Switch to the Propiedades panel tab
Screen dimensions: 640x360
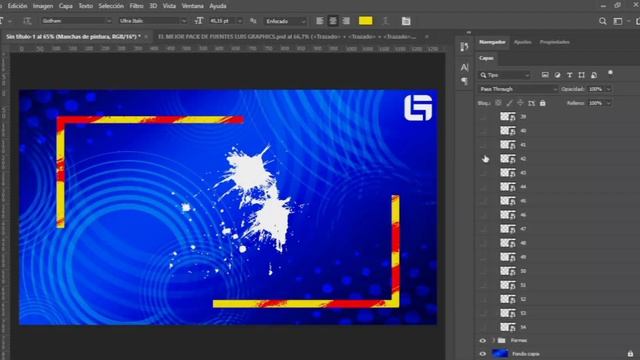(554, 42)
